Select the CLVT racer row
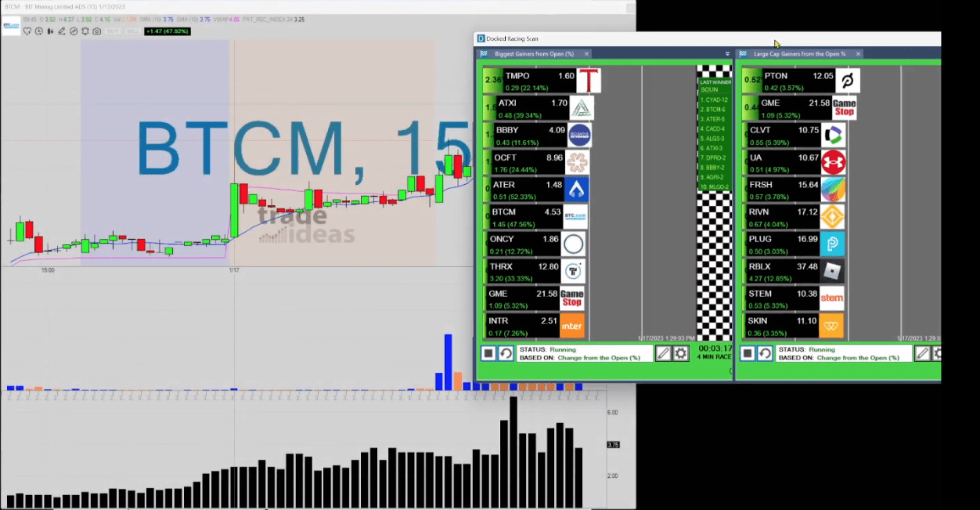Image resolution: width=980 pixels, height=510 pixels. [794, 135]
